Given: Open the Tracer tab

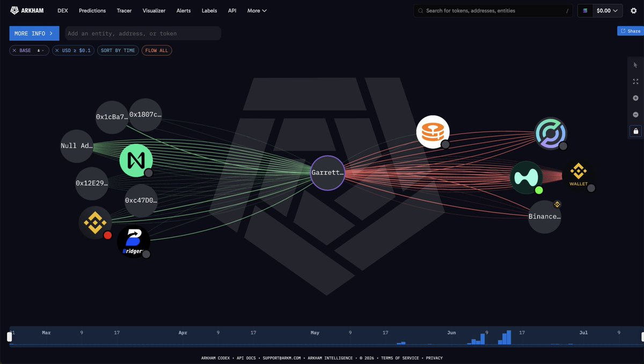Looking at the screenshot, I should click(125, 11).
